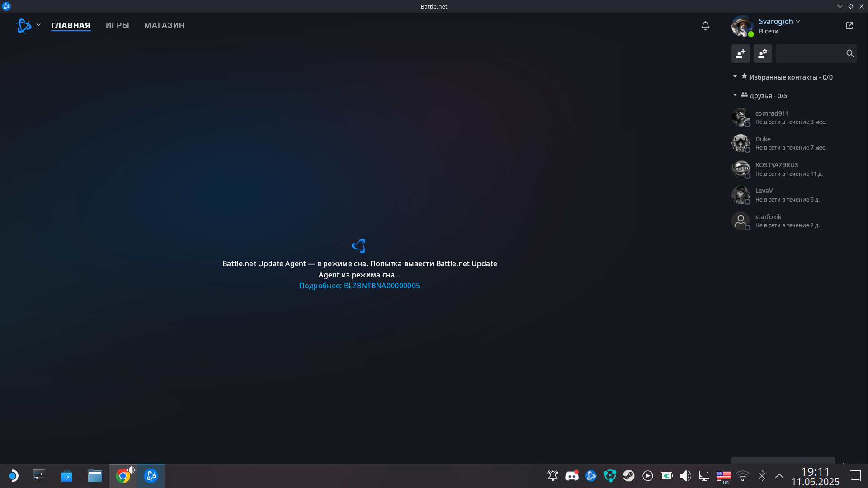Switch to the ГЛАВНАЯ tab
The image size is (868, 488).
[x=71, y=25]
